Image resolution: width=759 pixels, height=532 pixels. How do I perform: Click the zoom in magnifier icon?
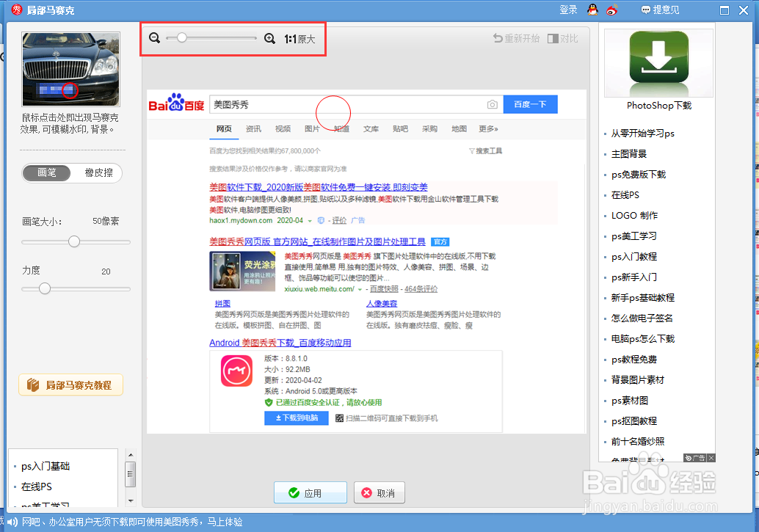(x=269, y=38)
